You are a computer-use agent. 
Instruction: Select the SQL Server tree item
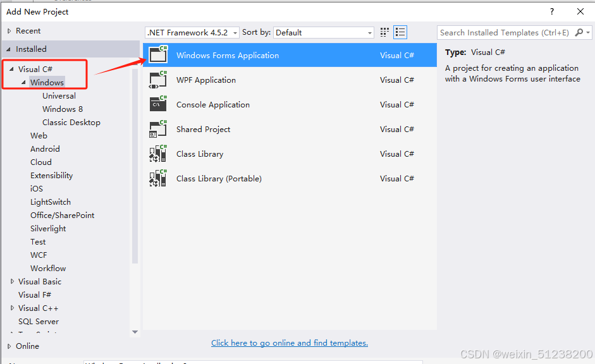click(39, 321)
